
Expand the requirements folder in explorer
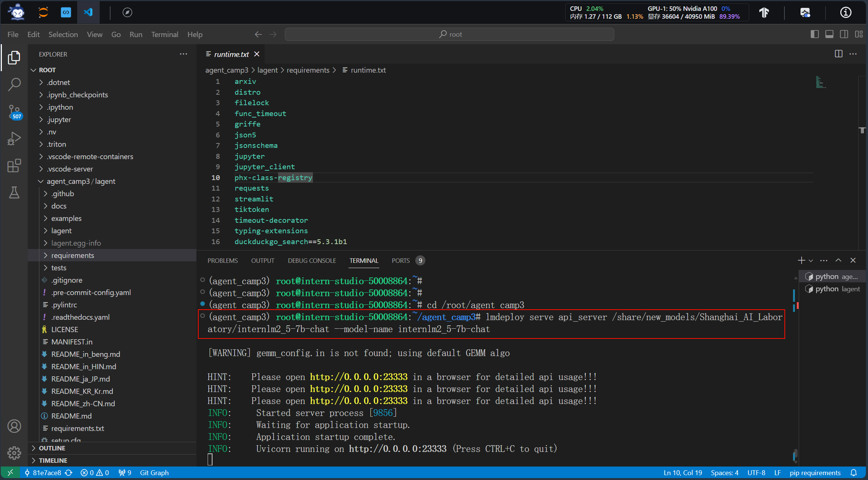point(73,255)
